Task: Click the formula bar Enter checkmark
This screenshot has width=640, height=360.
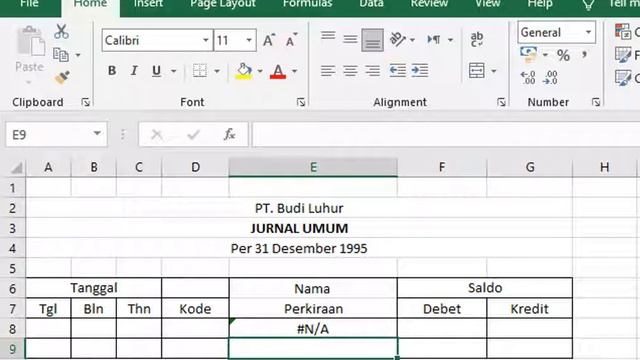Action: point(193,134)
